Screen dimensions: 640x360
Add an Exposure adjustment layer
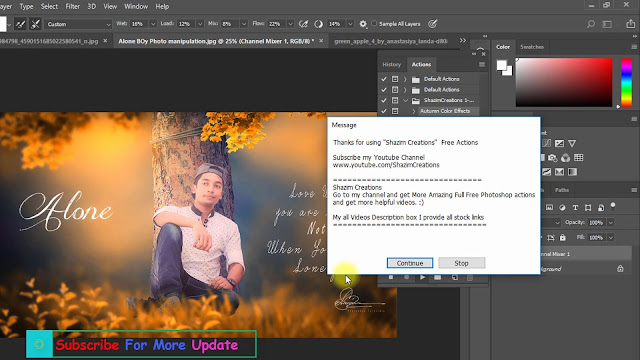560,143
